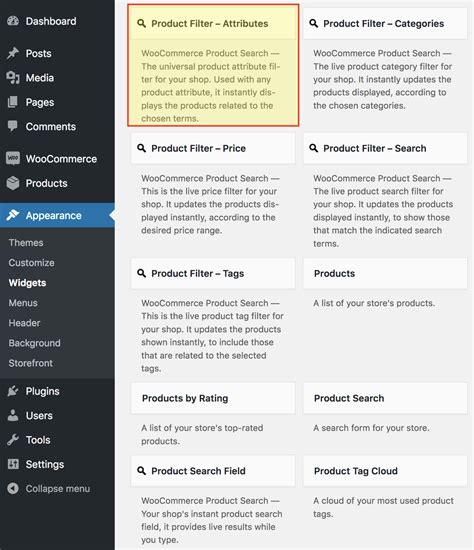474x550 pixels.
Task: Open the Settings menu item
Action: point(57,464)
